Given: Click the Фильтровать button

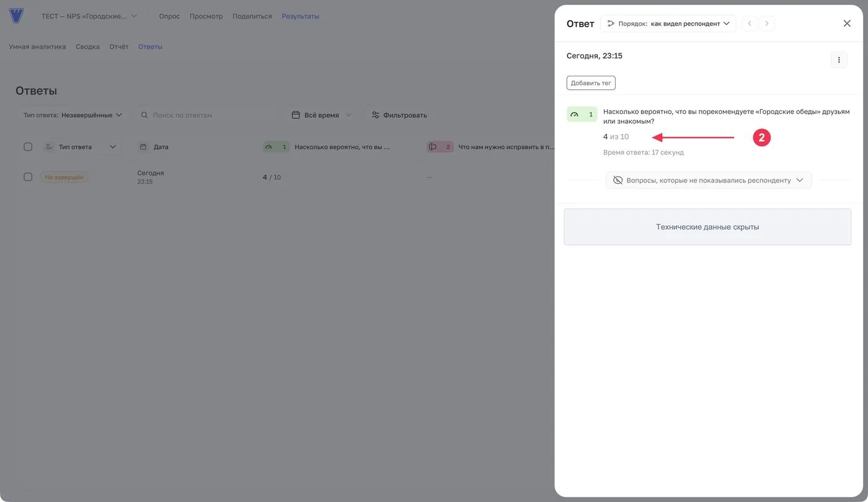Looking at the screenshot, I should (399, 115).
